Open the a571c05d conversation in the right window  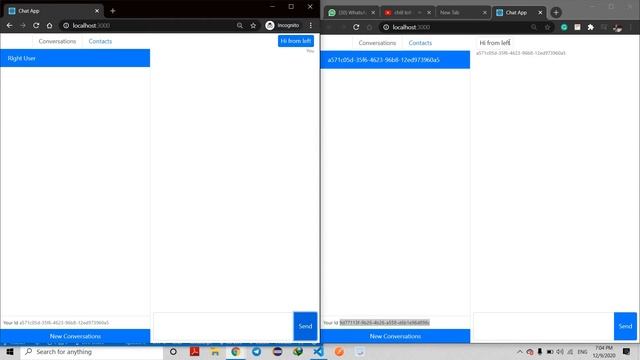[395, 60]
